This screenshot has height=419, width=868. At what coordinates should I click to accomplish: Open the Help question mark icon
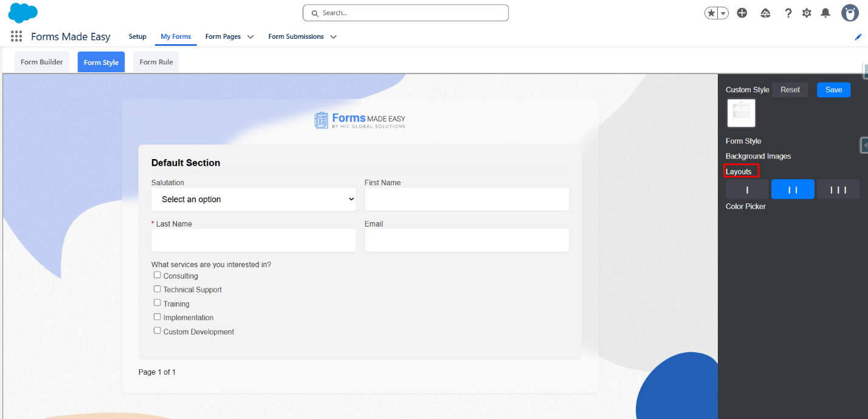pyautogui.click(x=788, y=13)
